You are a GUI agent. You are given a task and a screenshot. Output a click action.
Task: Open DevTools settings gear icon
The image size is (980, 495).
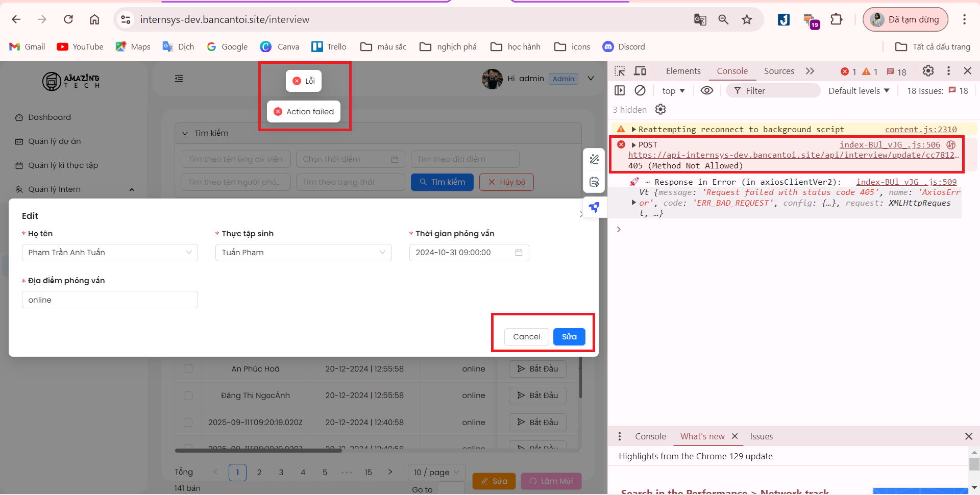coord(928,71)
